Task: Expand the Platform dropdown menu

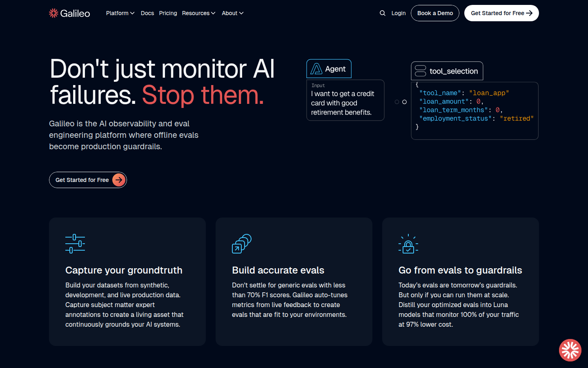Action: 120,13
